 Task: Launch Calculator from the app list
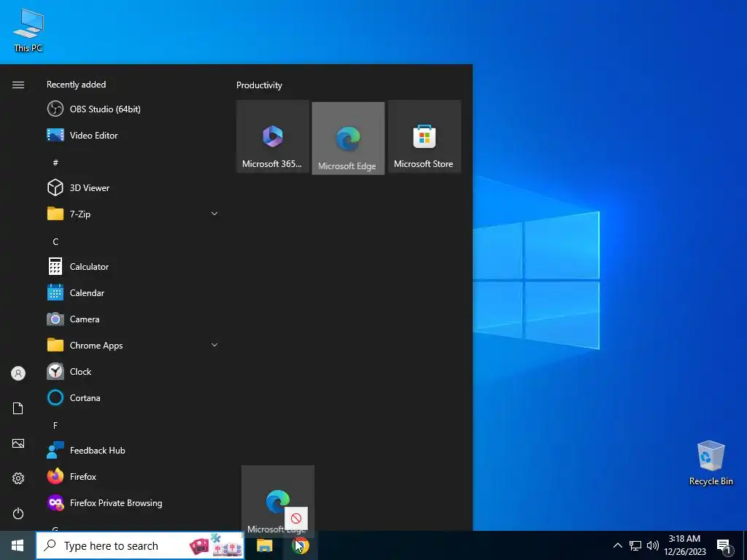[x=132, y=267]
